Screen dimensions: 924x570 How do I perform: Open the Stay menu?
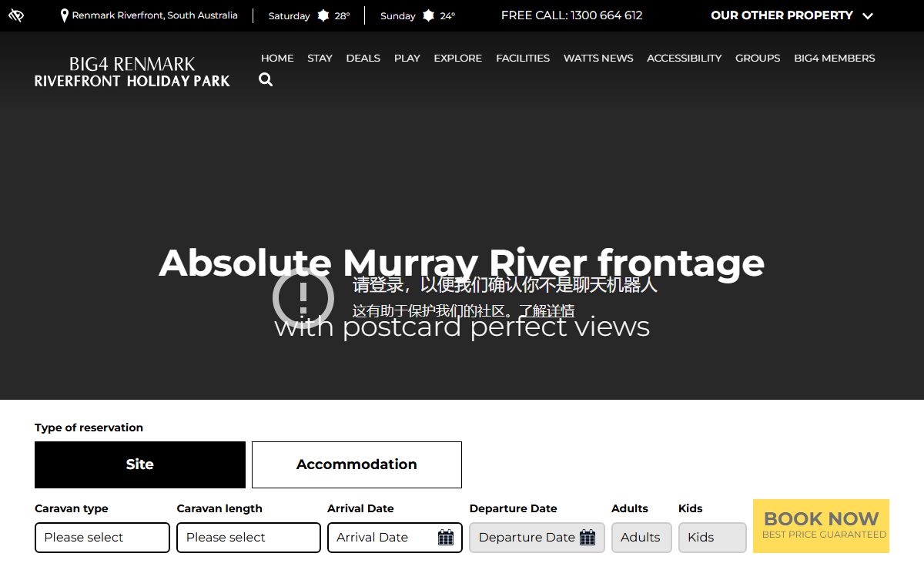[x=320, y=58]
